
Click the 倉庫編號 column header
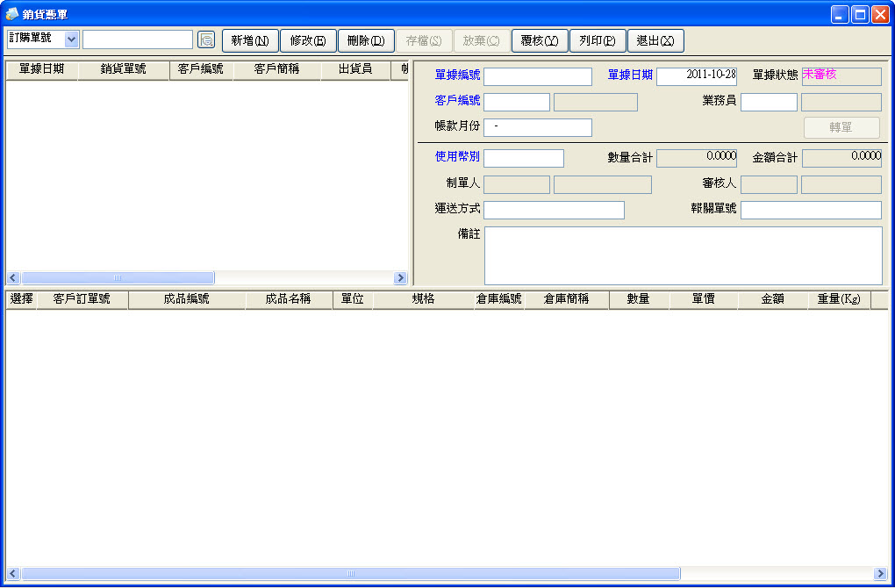point(499,299)
